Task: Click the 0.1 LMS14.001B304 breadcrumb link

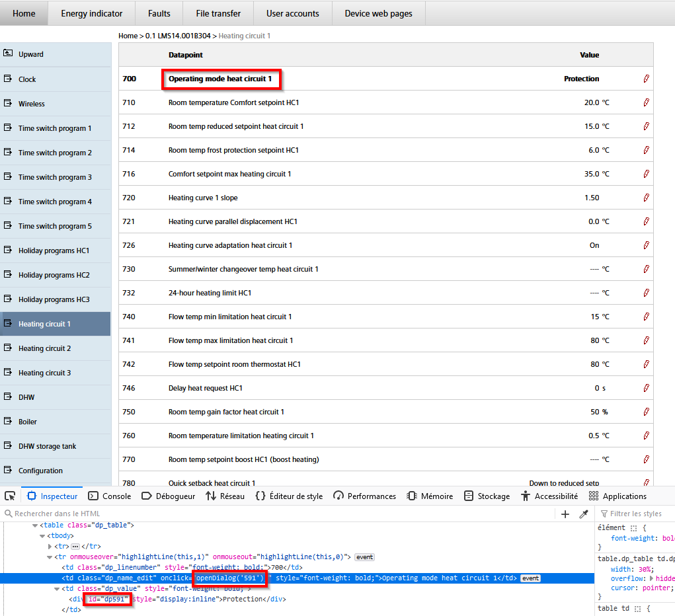Action: point(178,36)
